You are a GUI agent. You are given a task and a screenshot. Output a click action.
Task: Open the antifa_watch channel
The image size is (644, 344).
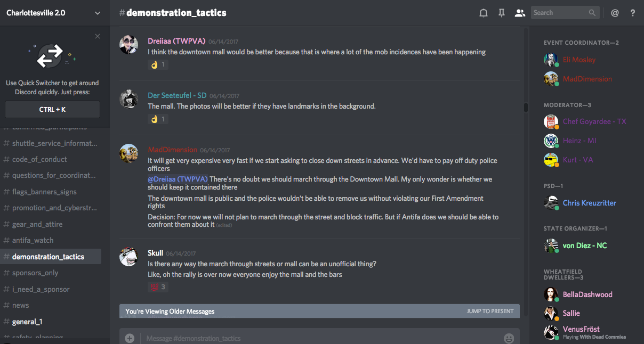tap(33, 240)
